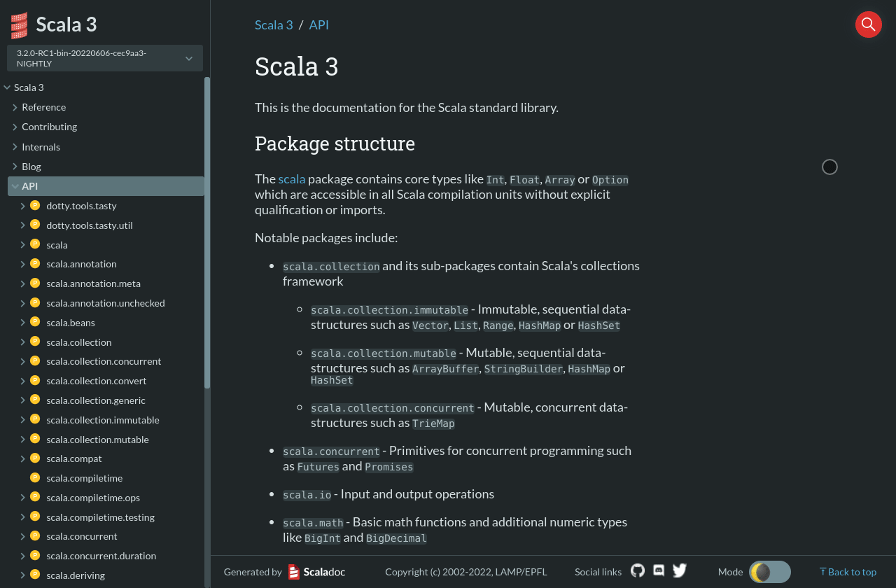
Task: Click the Copyright LAMP/EPFL footer text
Action: 466,572
